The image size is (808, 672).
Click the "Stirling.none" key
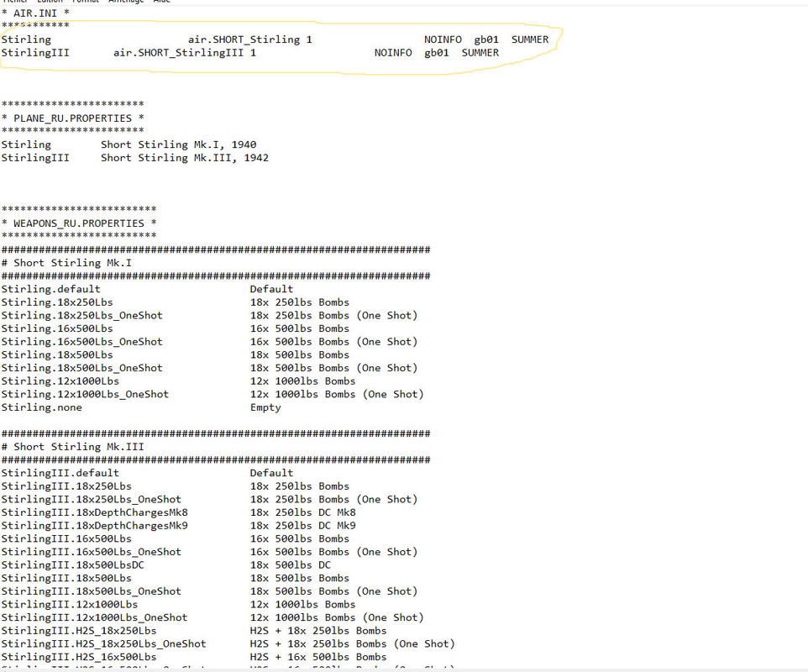[42, 407]
